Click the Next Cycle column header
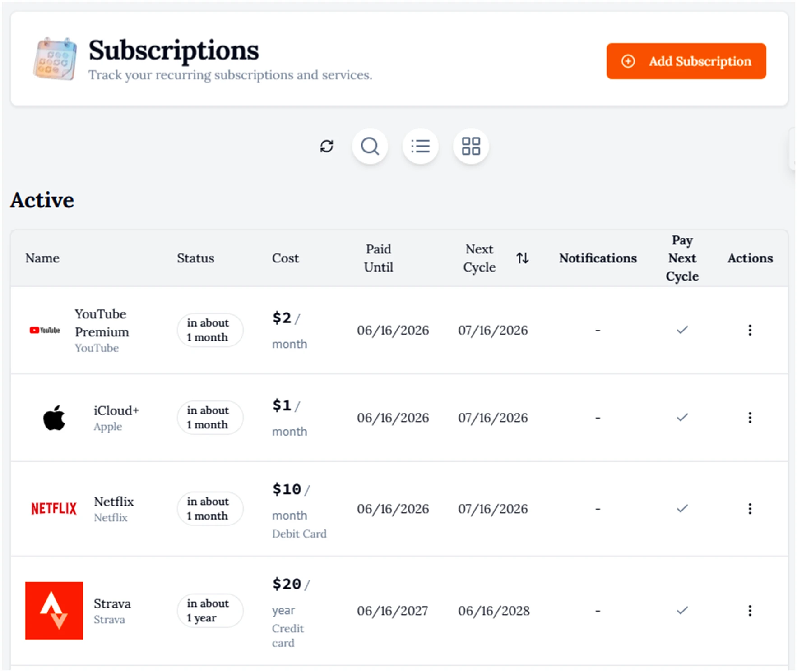This screenshot has width=797, height=672. (480, 258)
